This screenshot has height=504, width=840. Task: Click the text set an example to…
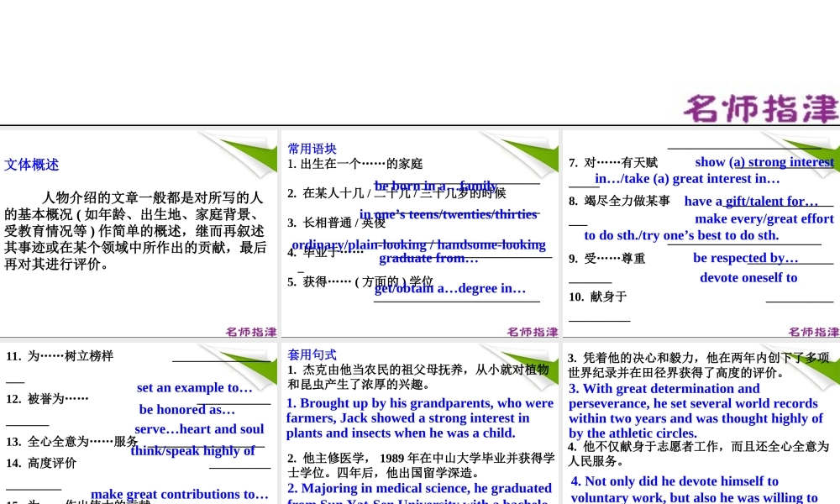pos(196,388)
